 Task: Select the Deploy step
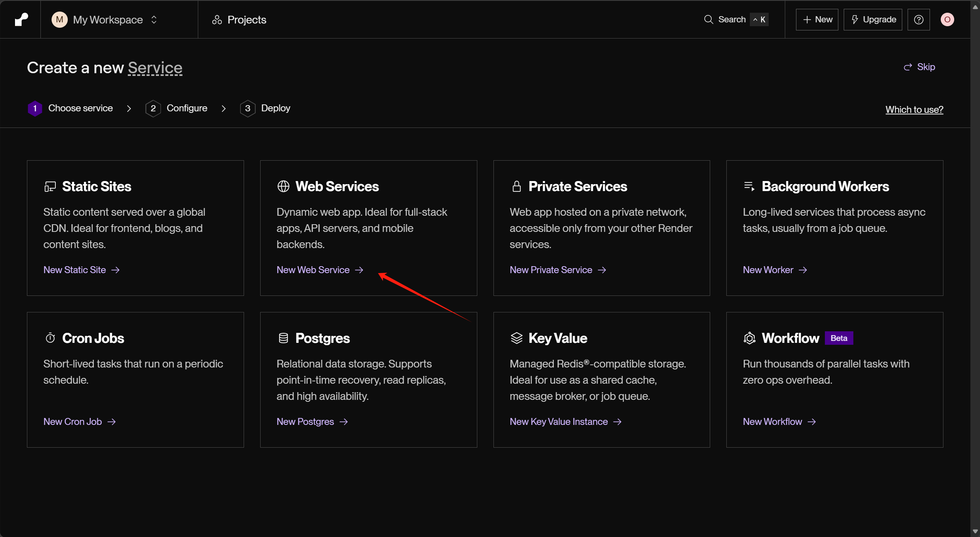[x=265, y=108]
